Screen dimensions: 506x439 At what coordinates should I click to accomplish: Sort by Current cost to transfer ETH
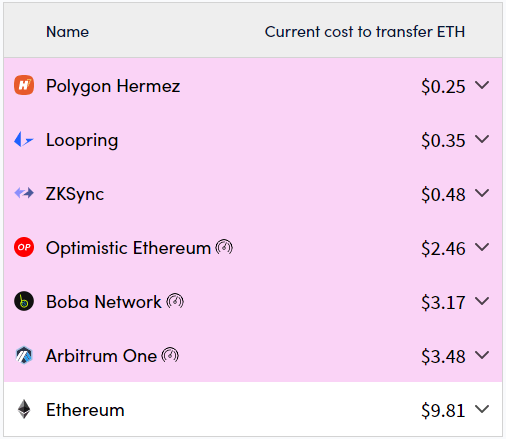tap(365, 32)
